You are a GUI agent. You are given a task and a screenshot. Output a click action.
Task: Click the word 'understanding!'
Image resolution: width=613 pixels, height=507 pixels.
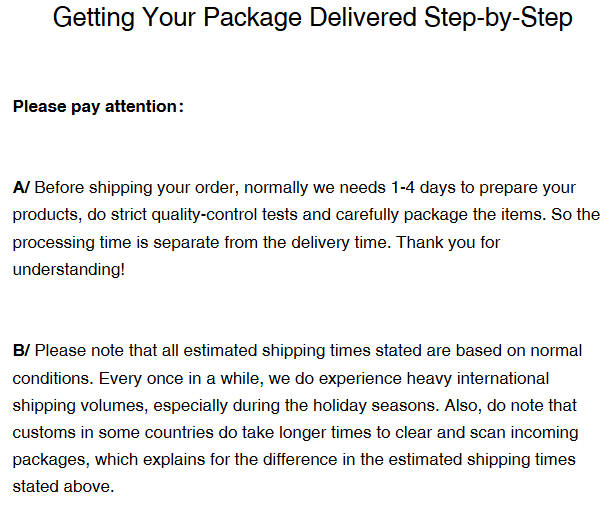(x=69, y=269)
